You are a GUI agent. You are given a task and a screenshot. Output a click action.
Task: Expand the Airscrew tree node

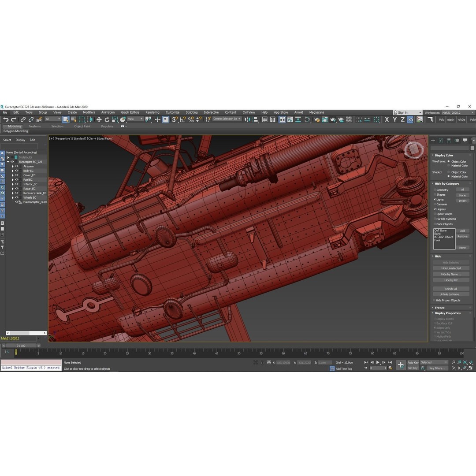(x=13, y=166)
